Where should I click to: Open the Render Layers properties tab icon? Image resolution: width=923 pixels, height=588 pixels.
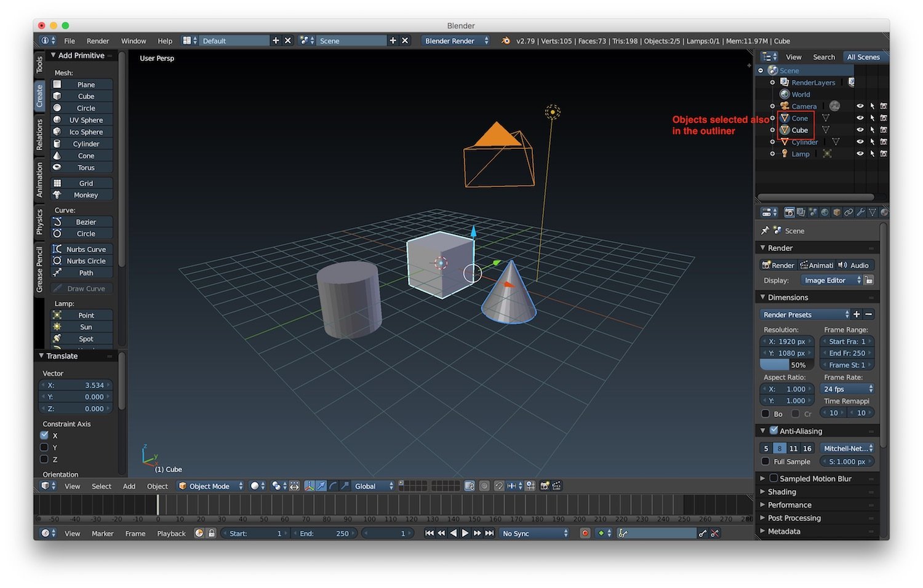pos(801,212)
